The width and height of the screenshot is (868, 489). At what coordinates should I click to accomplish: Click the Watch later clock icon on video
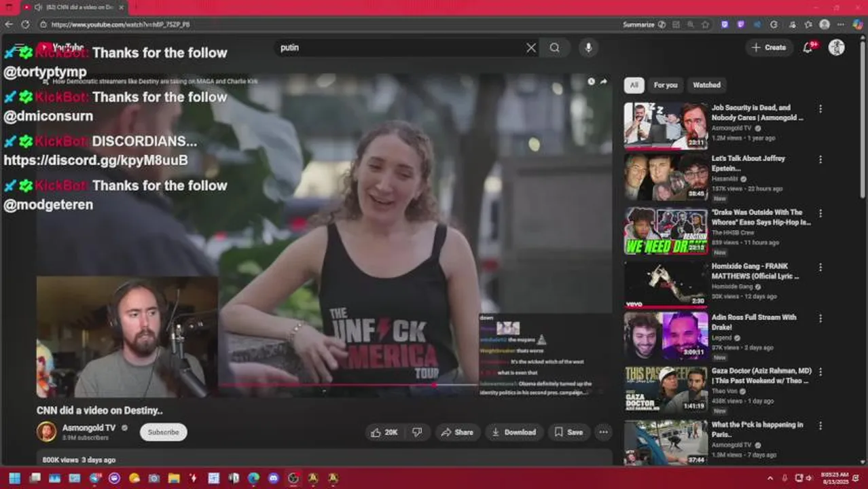(x=591, y=81)
